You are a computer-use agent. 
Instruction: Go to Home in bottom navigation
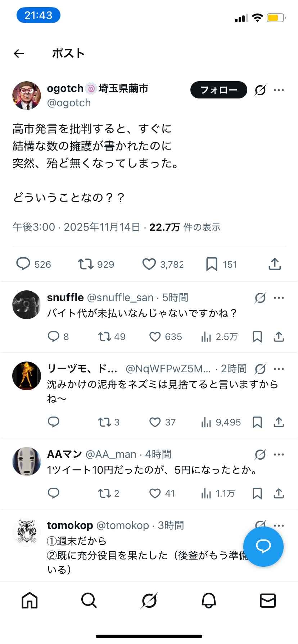click(30, 600)
